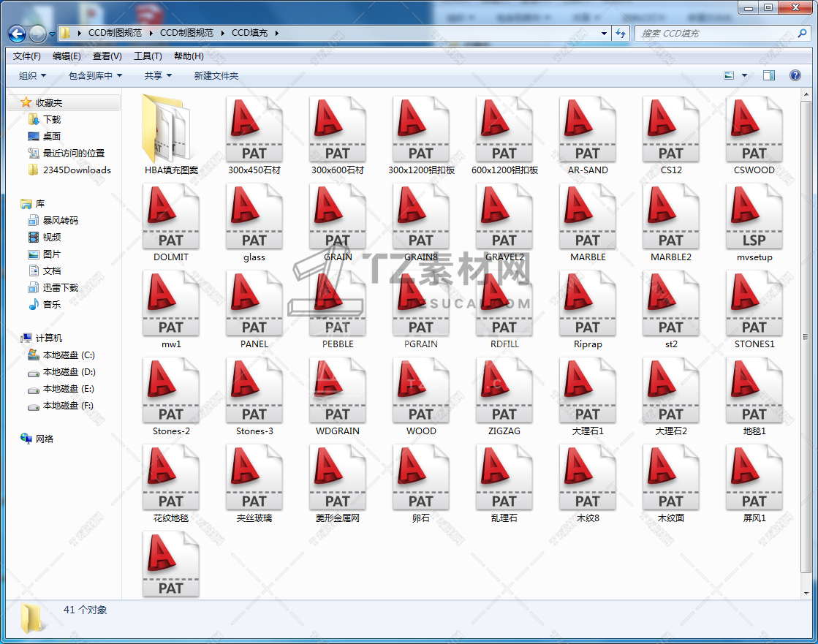The width and height of the screenshot is (818, 644).
Task: Refresh the current folder view
Action: 621,34
